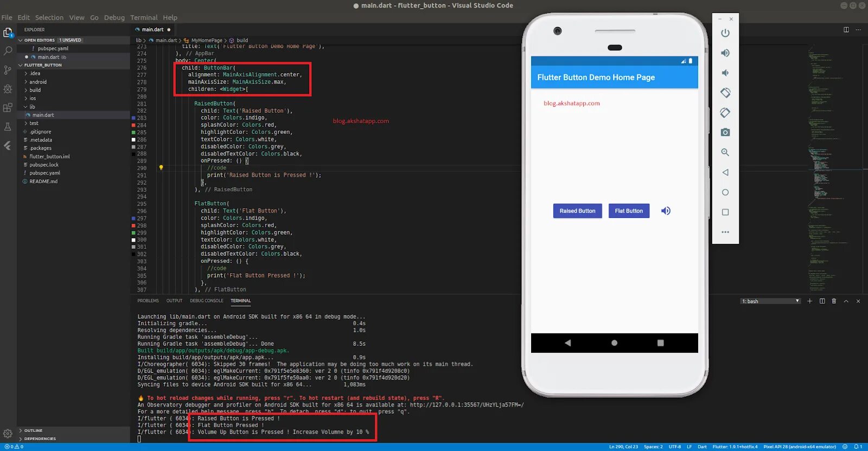The width and height of the screenshot is (868, 451).
Task: Open the 1: bash terminal dropdown
Action: [770, 301]
